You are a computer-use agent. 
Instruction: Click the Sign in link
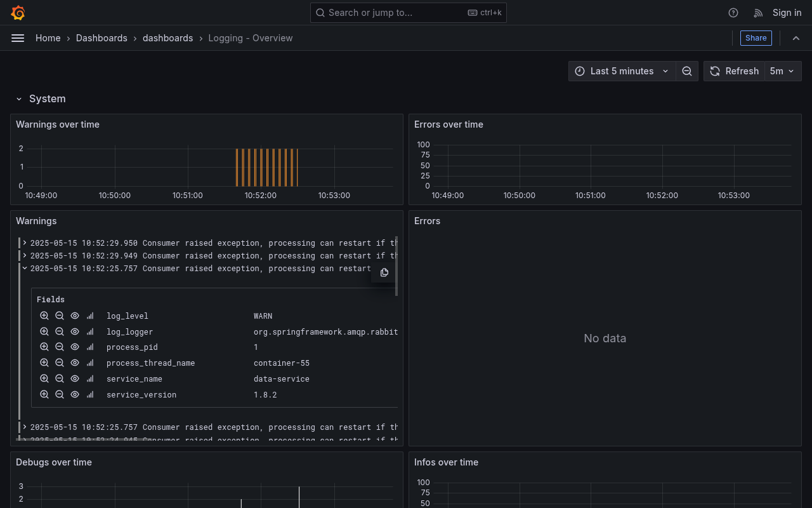pos(787,13)
